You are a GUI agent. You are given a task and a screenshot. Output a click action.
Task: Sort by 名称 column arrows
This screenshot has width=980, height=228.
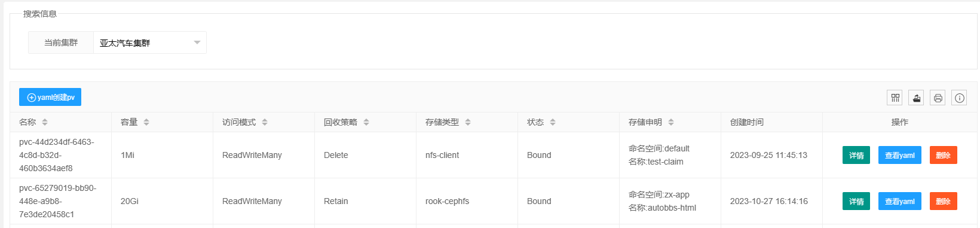click(45, 122)
